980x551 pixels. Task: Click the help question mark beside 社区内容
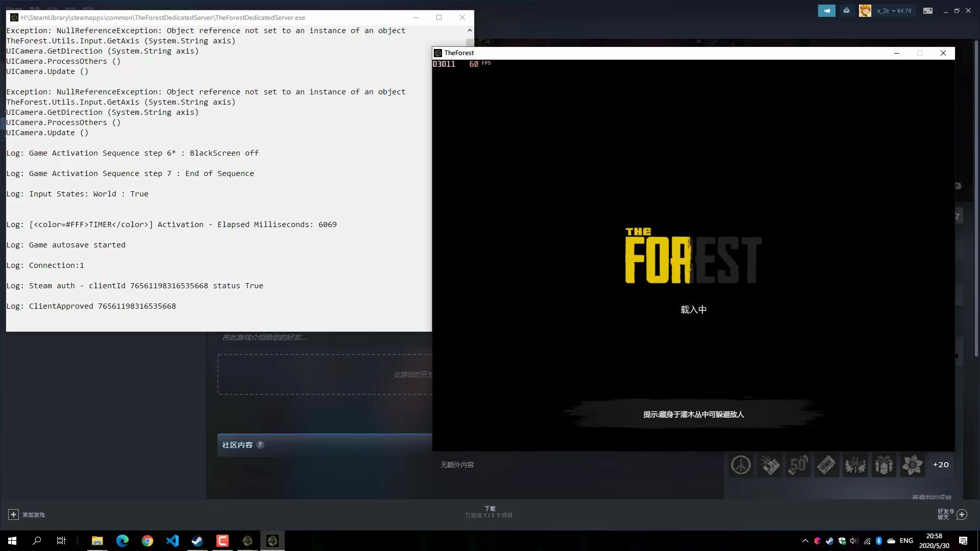tap(260, 445)
